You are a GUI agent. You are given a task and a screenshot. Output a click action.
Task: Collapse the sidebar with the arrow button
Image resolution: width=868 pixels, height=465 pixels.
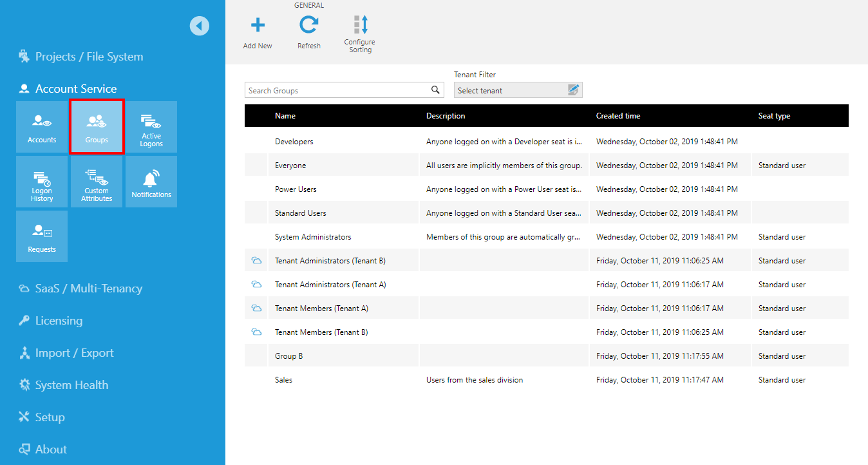[200, 26]
